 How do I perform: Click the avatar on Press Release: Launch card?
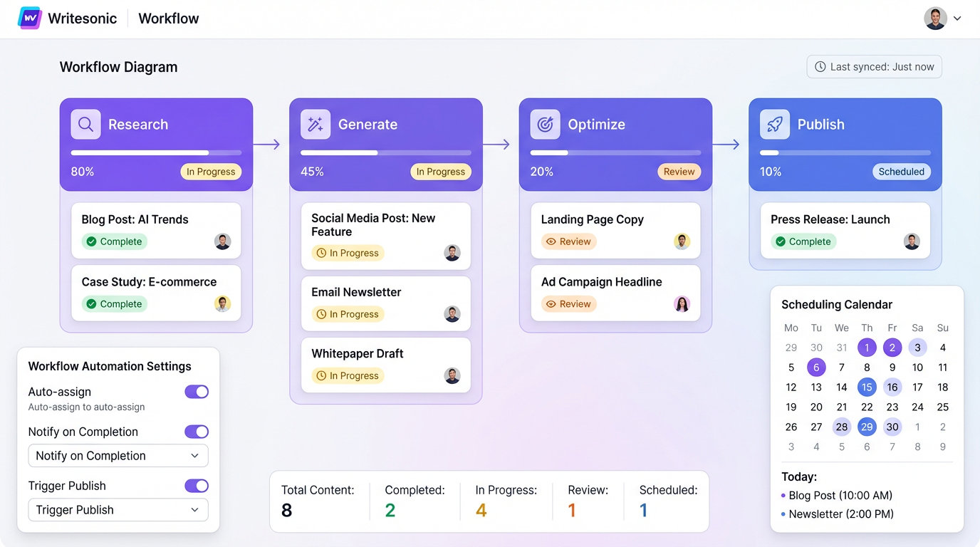pos(912,241)
